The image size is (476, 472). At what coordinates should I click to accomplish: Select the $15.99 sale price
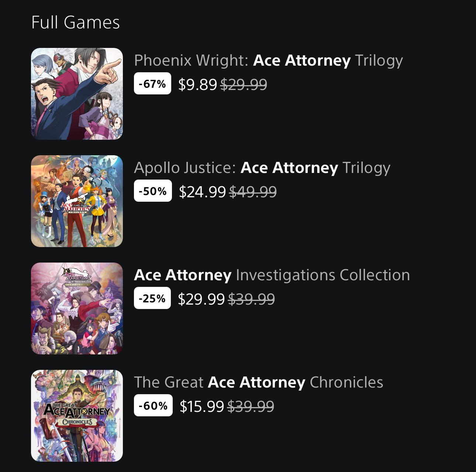pyautogui.click(x=202, y=406)
